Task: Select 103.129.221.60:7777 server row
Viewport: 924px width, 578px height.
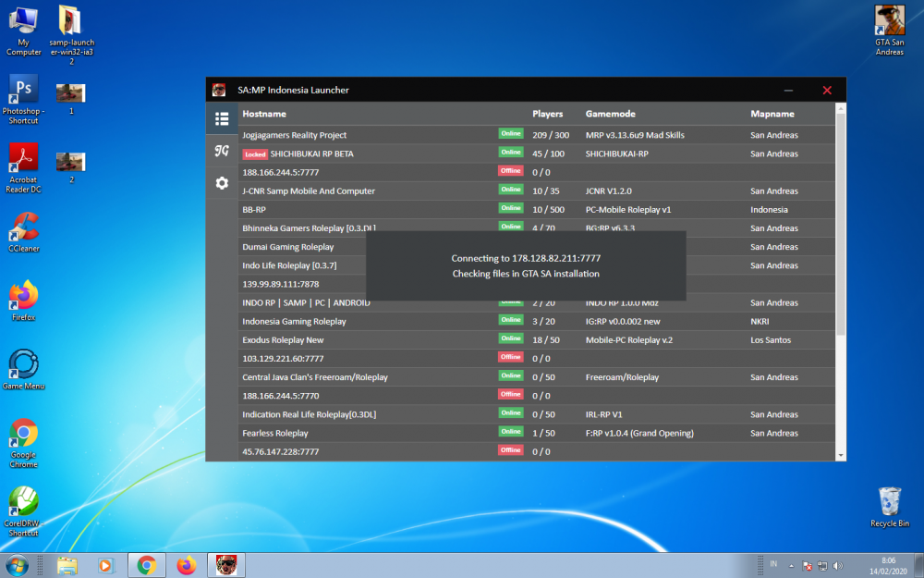Action: pyautogui.click(x=537, y=359)
